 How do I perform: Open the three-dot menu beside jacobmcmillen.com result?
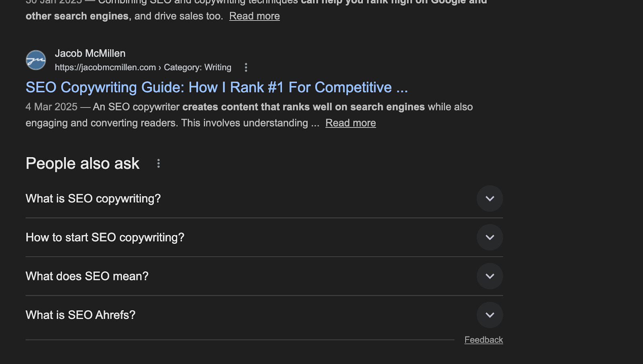246,67
